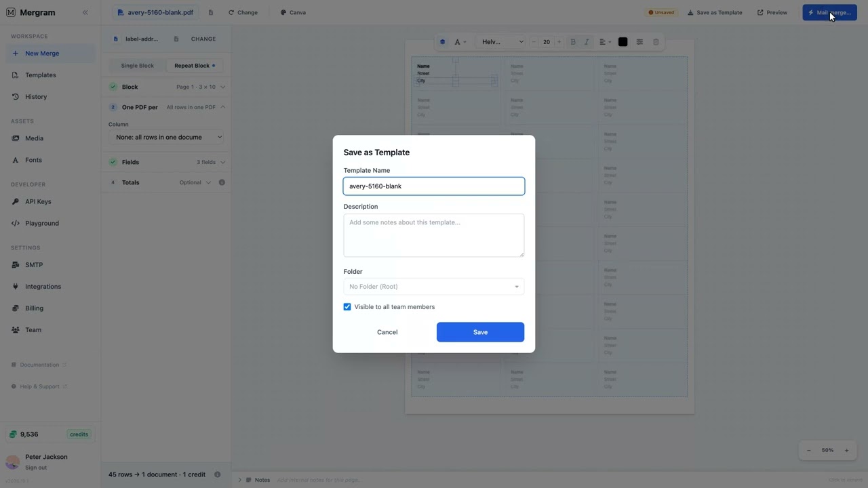Zoom in with the plus button
The height and width of the screenshot is (488, 868).
click(846, 451)
